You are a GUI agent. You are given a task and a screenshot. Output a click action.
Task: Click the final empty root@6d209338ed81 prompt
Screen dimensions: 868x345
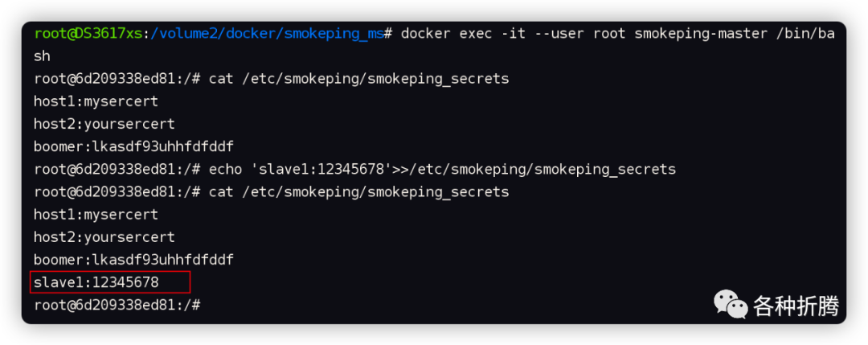coord(117,305)
